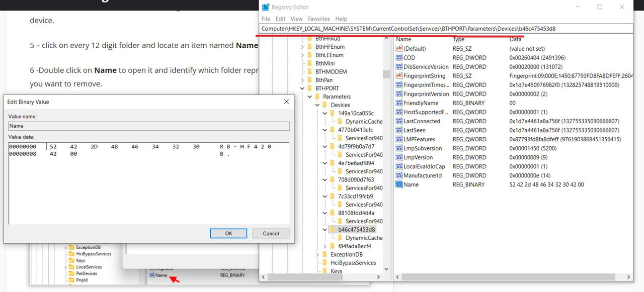Screen dimensions: 644x292
Task: Expand the BthLEEnum key
Action: pyautogui.click(x=302, y=55)
